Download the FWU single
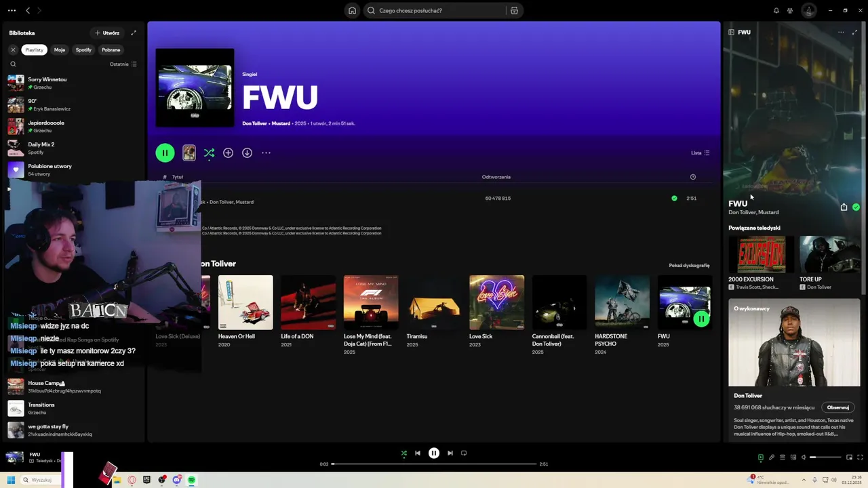Viewport: 868px width, 488px height. (x=247, y=152)
